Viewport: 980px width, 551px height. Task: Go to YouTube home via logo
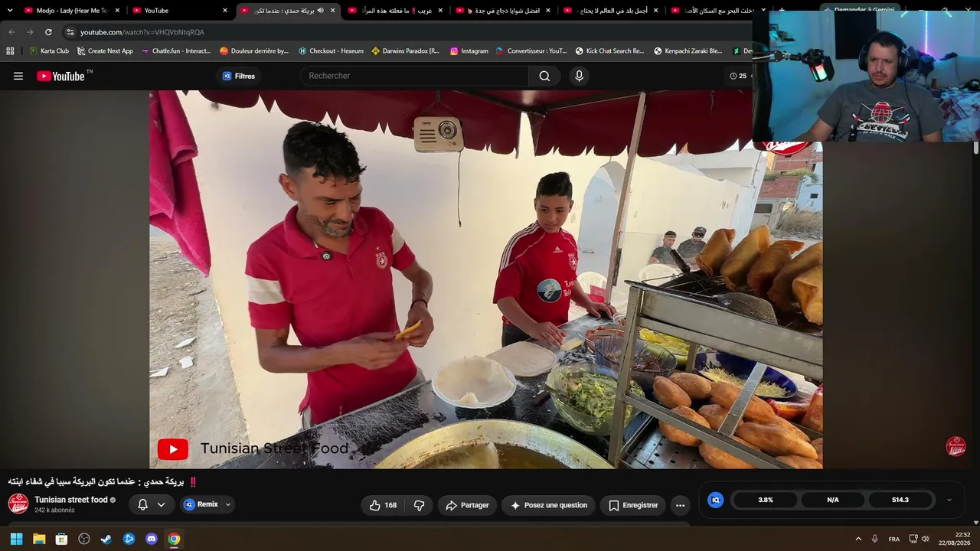[61, 76]
